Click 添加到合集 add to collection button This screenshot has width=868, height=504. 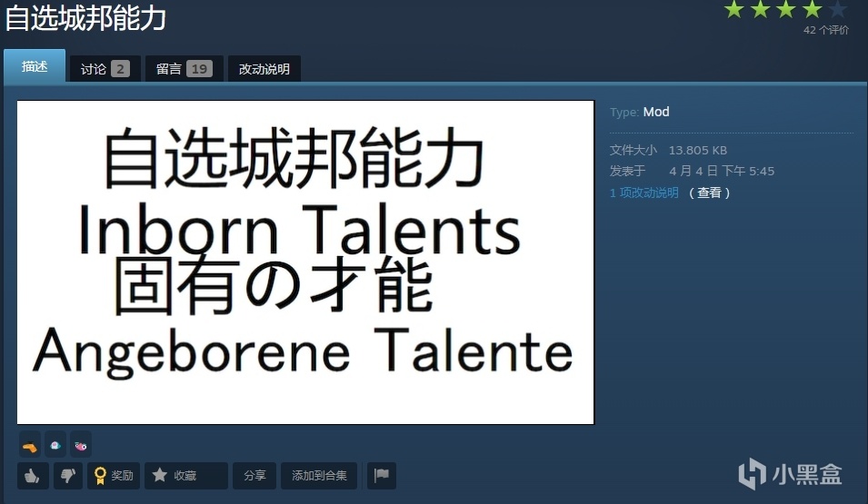(x=319, y=476)
